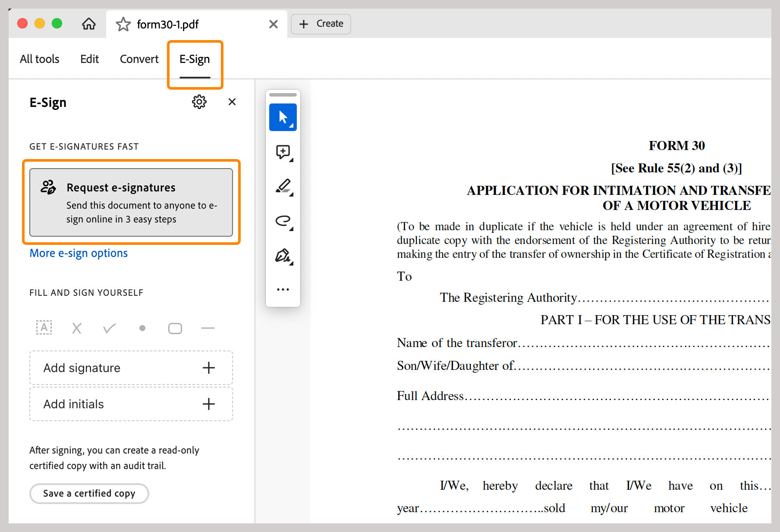Pick the checkmark fill tool
The height and width of the screenshot is (532, 780).
click(x=110, y=329)
